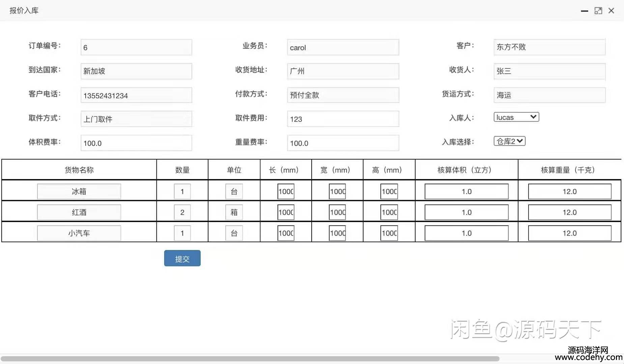Edit the length field for 冰箱 row
This screenshot has height=364, width=624.
pyautogui.click(x=286, y=192)
